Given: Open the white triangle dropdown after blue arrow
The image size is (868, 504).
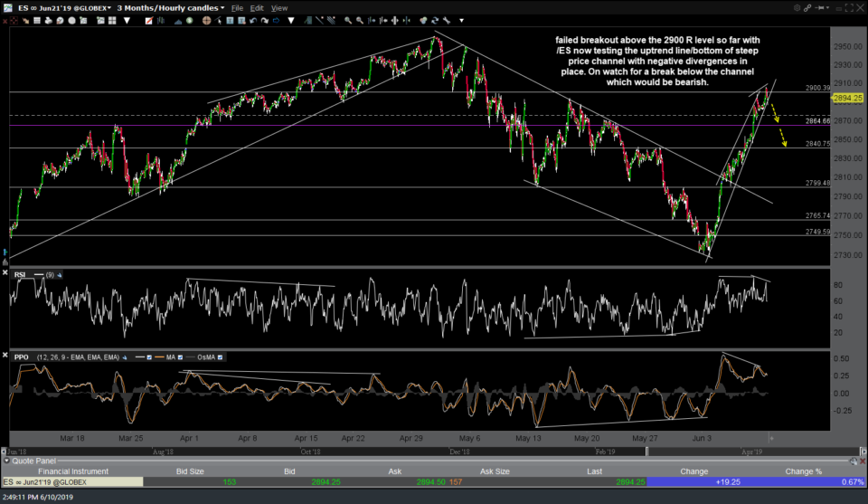Looking at the screenshot, I should coord(290,21).
